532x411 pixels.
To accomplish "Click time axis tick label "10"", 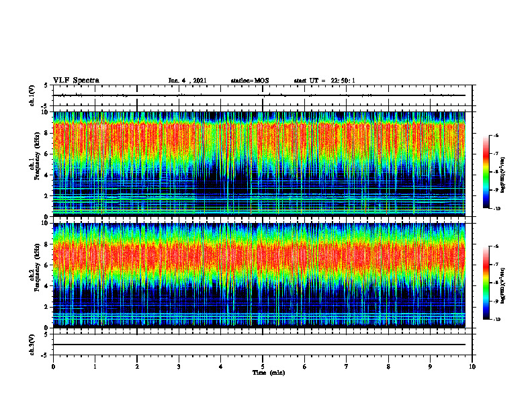I will (x=472, y=367).
